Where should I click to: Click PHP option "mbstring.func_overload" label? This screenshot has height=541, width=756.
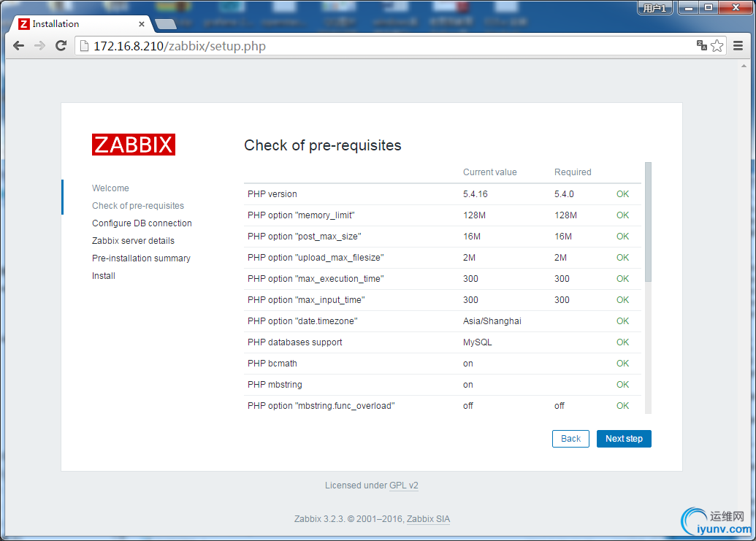321,406
